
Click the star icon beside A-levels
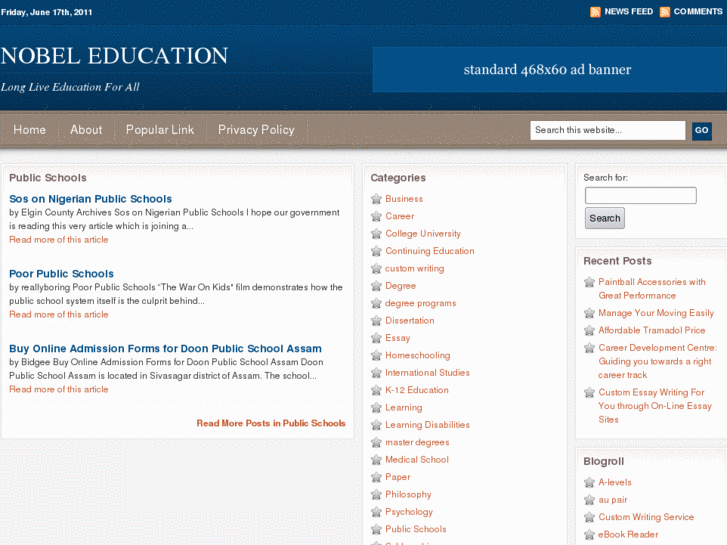tap(589, 482)
